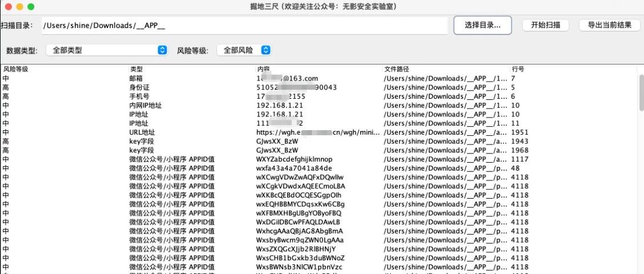Select the WXYZabcdefghijklmnop APPID value
This screenshot has height=274, width=644.
295,159
